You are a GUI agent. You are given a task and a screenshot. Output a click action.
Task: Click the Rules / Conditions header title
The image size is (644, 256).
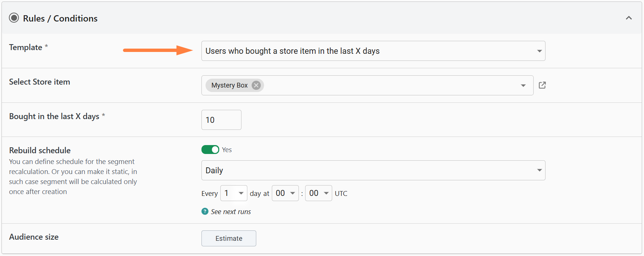click(60, 18)
